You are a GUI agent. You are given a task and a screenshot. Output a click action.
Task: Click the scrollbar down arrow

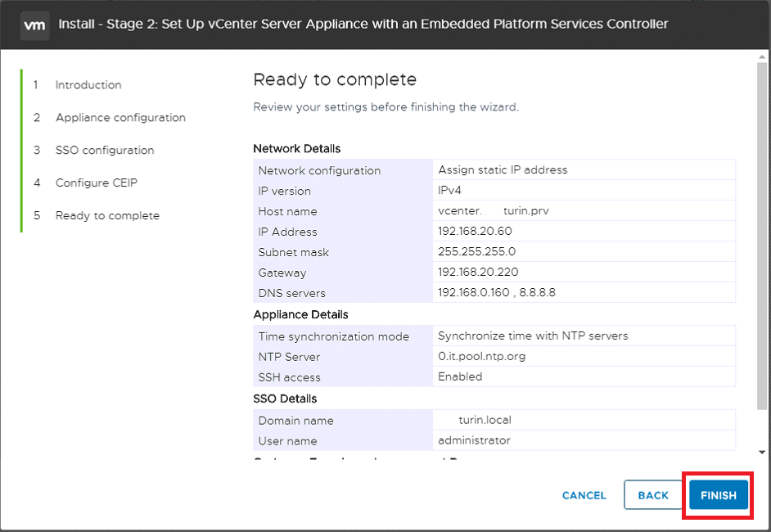(x=762, y=452)
